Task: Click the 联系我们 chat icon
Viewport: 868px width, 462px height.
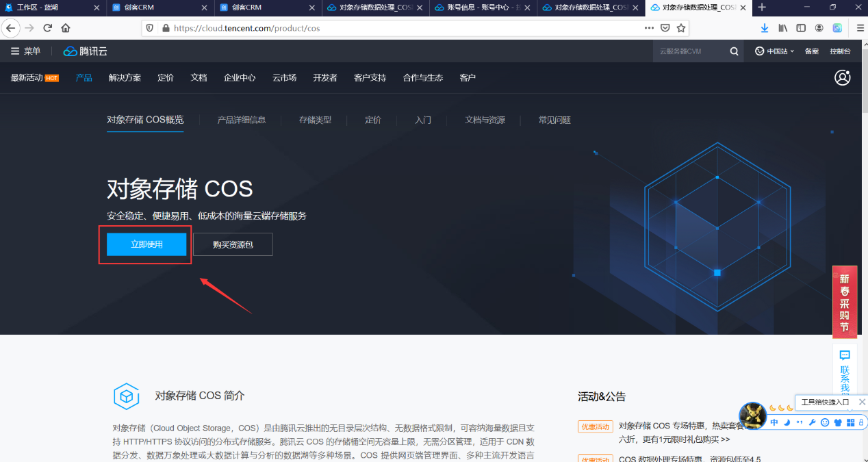Action: click(845, 355)
